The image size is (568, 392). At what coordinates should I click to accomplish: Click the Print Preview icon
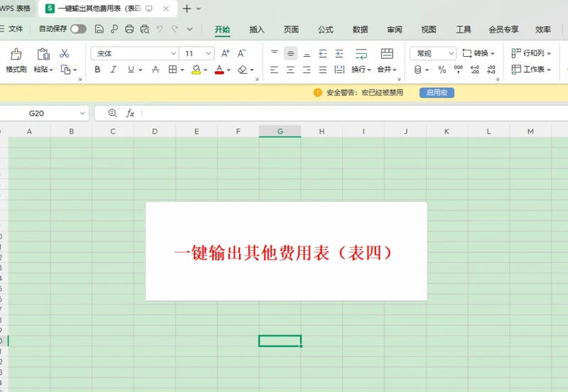[145, 29]
